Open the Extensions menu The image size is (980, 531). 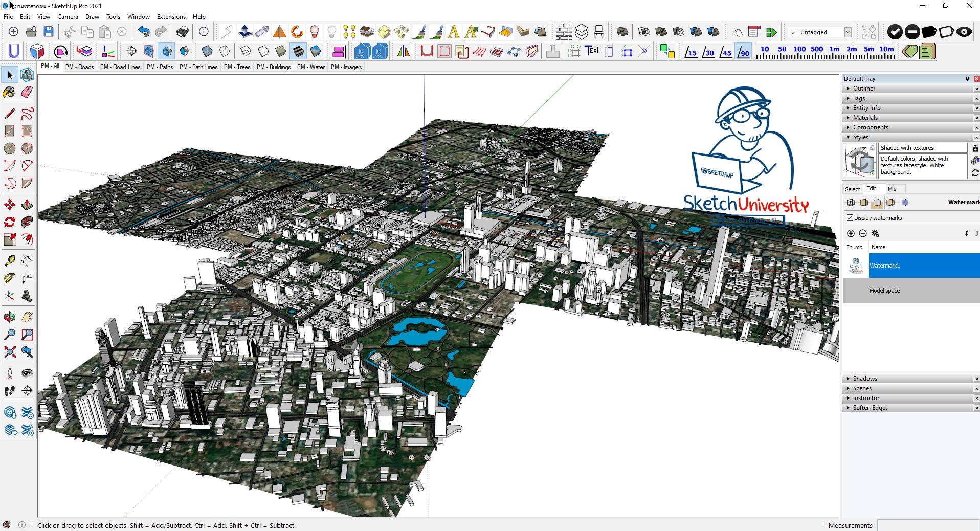(171, 17)
